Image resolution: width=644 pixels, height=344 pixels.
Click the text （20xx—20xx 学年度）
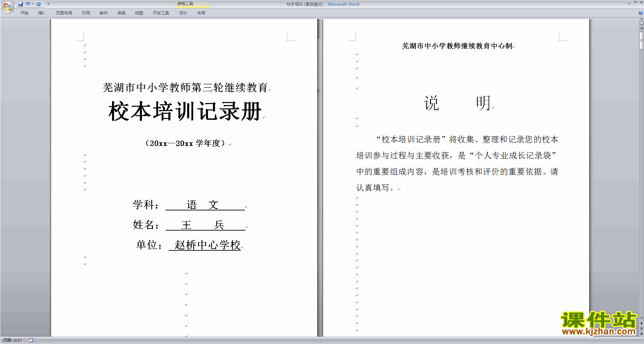(x=185, y=143)
